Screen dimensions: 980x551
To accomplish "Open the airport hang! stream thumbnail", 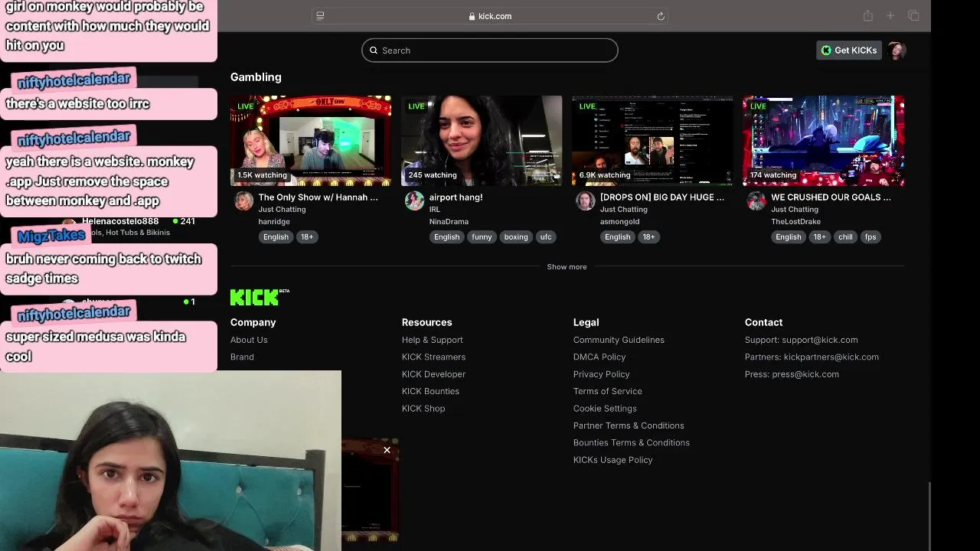I will click(482, 141).
